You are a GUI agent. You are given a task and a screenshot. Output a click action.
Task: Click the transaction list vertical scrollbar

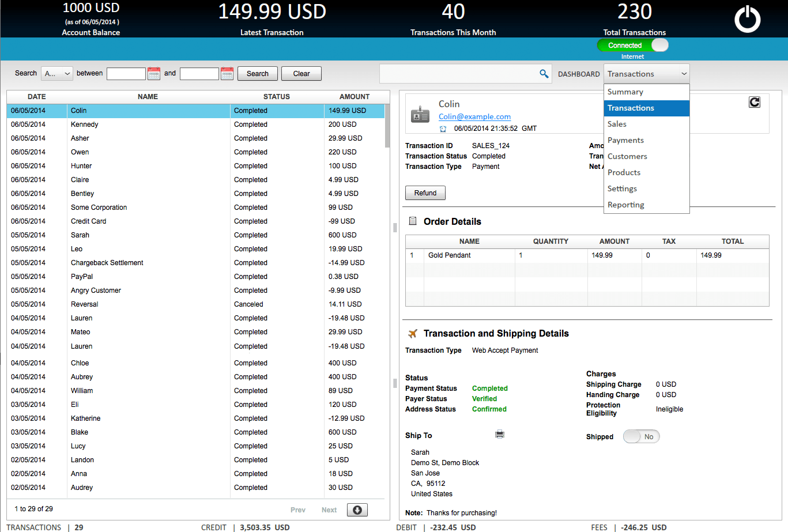pos(387,127)
